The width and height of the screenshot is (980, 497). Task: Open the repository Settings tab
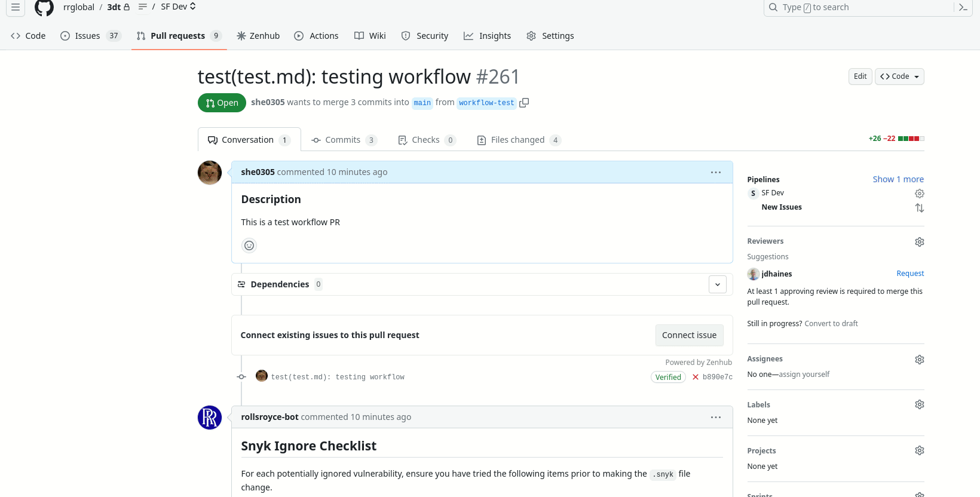click(x=550, y=36)
